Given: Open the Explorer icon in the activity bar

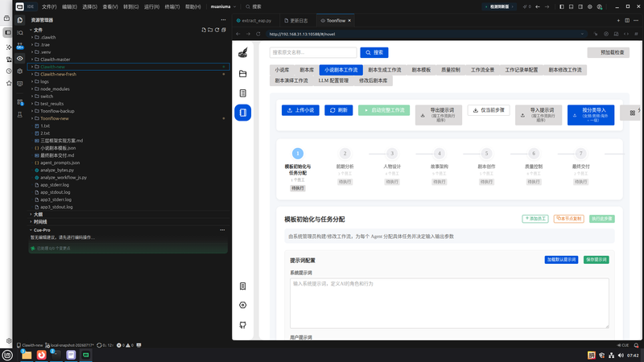Looking at the screenshot, I should click(19, 20).
